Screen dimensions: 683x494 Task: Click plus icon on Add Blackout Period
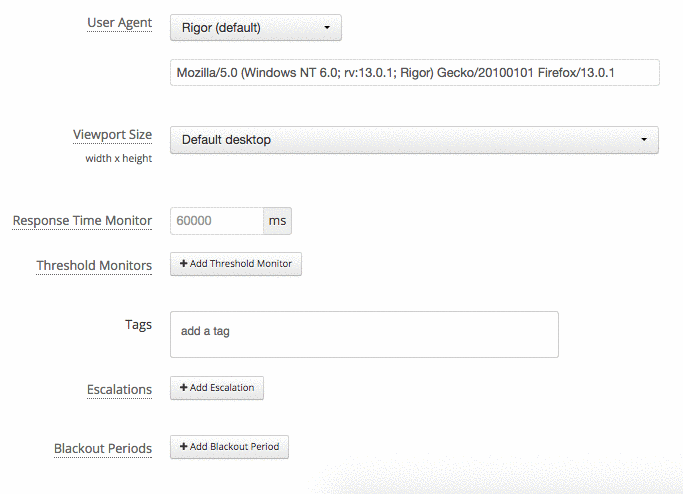tap(183, 447)
